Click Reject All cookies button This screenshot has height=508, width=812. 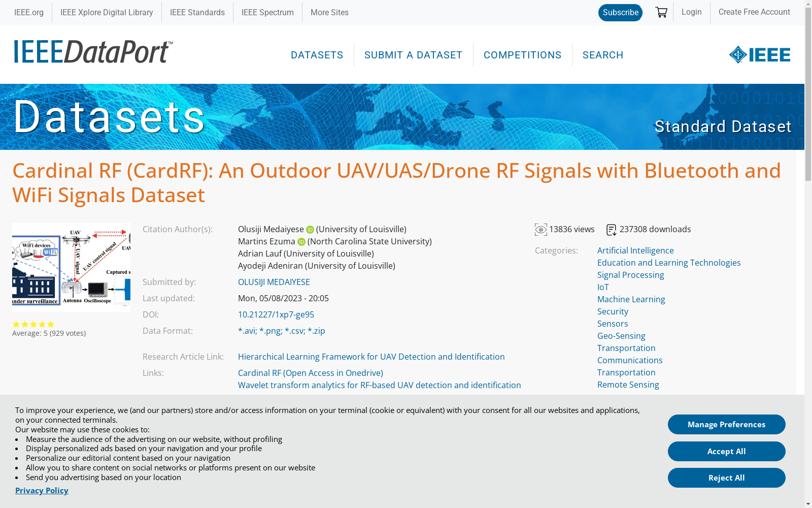click(727, 478)
